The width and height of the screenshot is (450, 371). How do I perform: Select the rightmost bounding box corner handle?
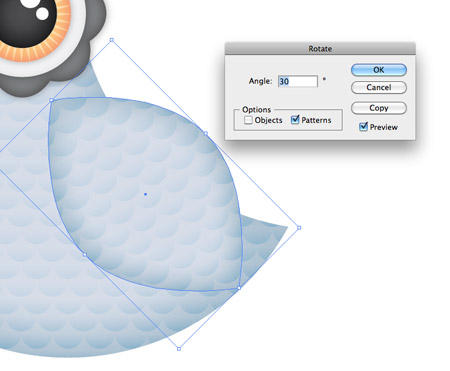(x=299, y=228)
